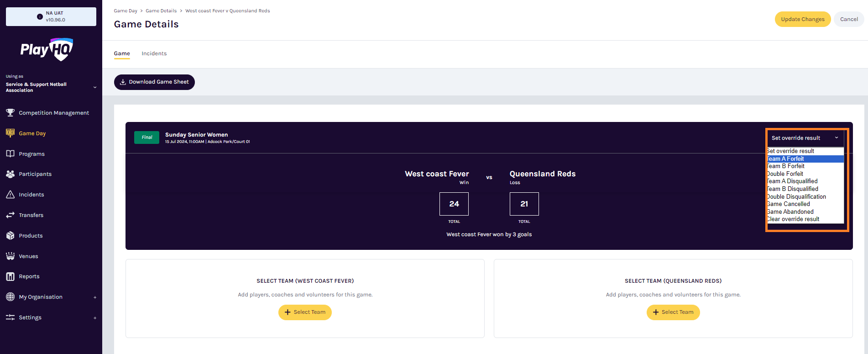Click the West coast Fever team name
The image size is (868, 354).
coord(437,174)
